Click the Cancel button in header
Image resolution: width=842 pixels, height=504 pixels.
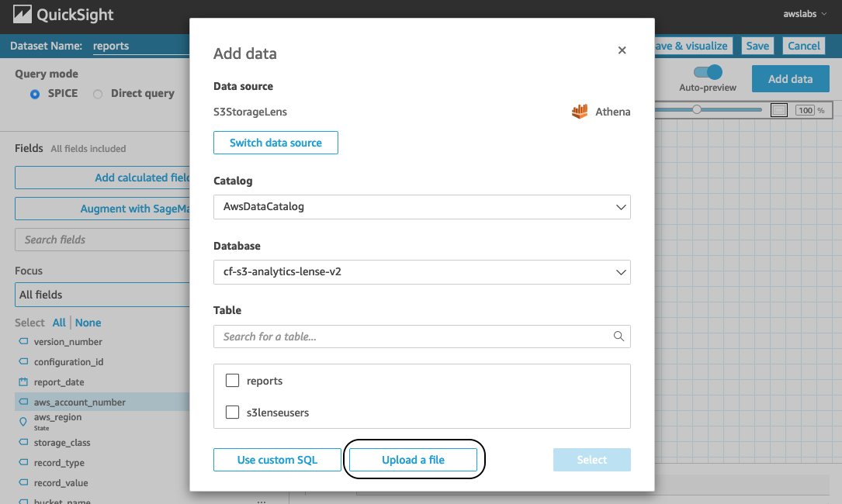point(803,46)
